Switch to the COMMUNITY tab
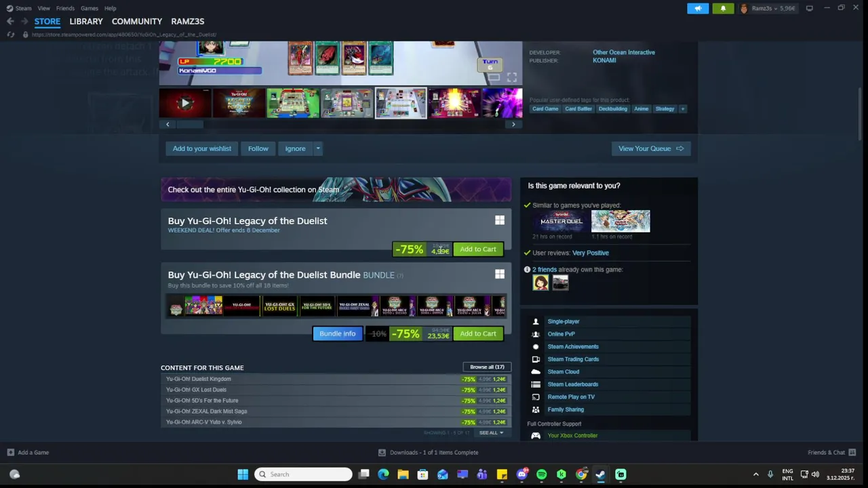Viewport: 868px width, 488px height. click(x=137, y=21)
